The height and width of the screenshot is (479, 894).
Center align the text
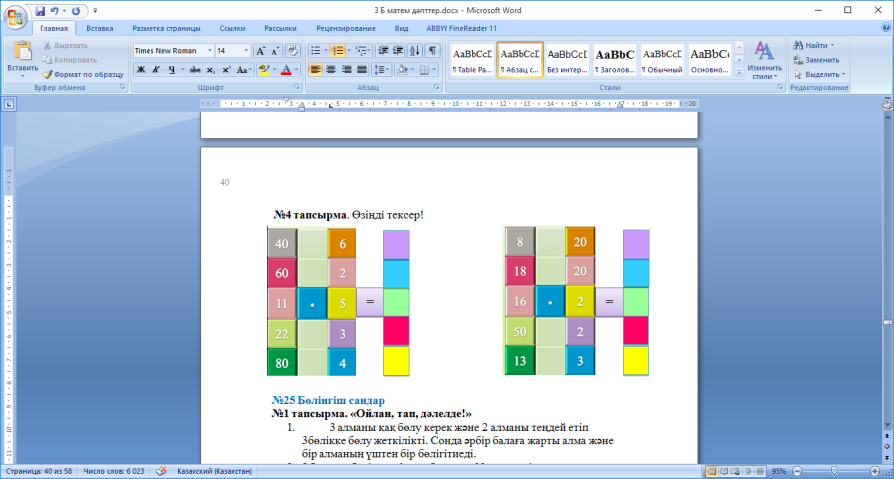click(331, 70)
